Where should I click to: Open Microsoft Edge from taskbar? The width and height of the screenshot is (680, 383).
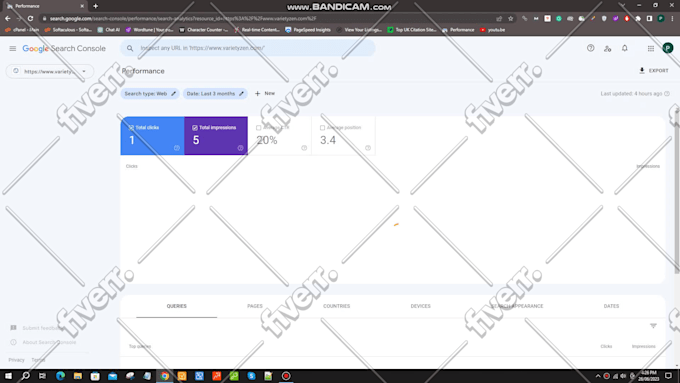click(60, 376)
